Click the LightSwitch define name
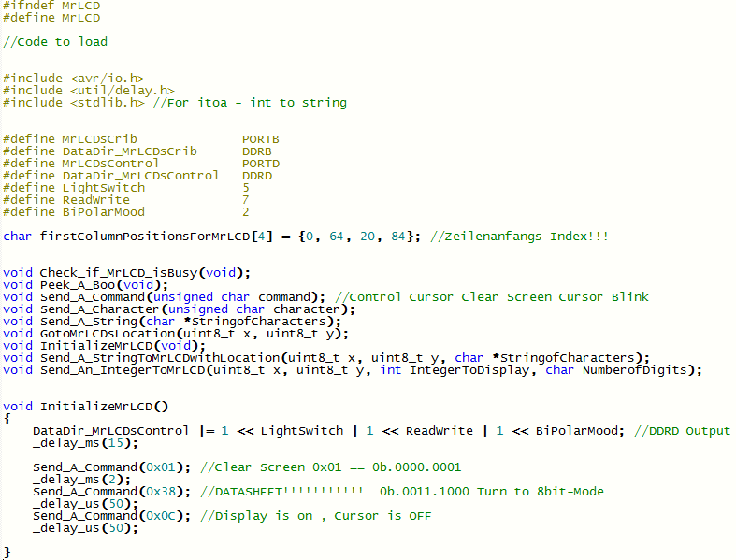The height and width of the screenshot is (560, 736). click(x=104, y=188)
